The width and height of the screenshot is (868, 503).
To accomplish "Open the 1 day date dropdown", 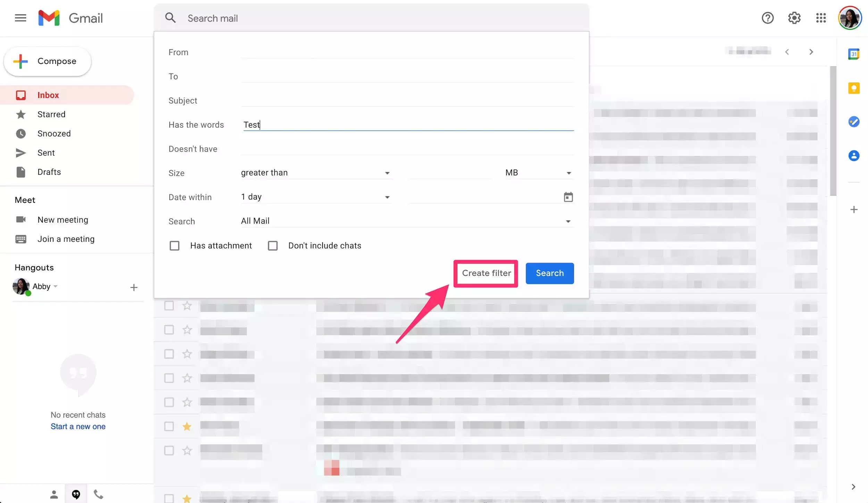I will [316, 197].
